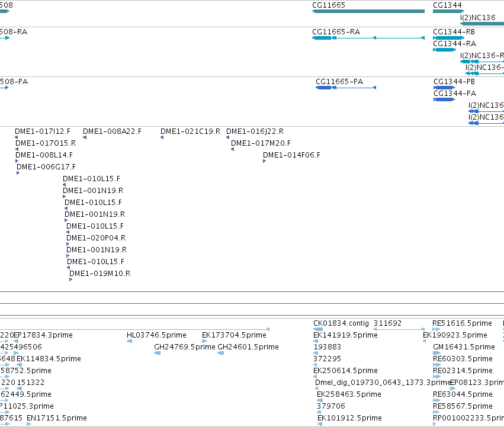This screenshot has width=504, height=427.
Task: Click the EK114834.5prime EST label
Action: point(49,359)
